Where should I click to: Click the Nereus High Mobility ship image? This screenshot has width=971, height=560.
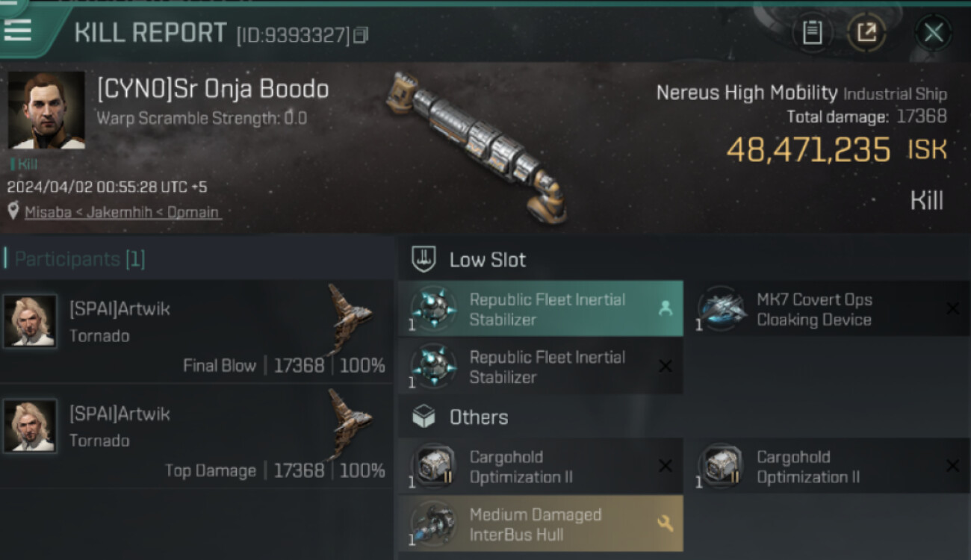tap(477, 145)
